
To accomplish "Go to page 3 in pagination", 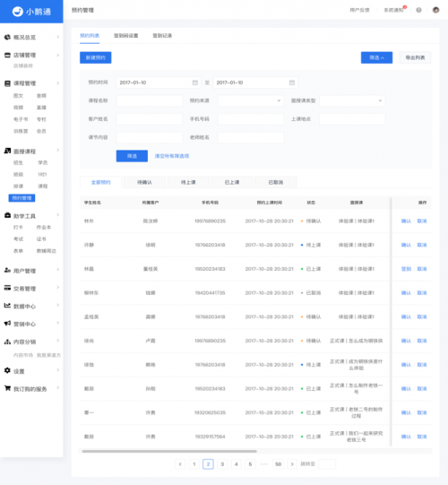I will pyautogui.click(x=222, y=464).
